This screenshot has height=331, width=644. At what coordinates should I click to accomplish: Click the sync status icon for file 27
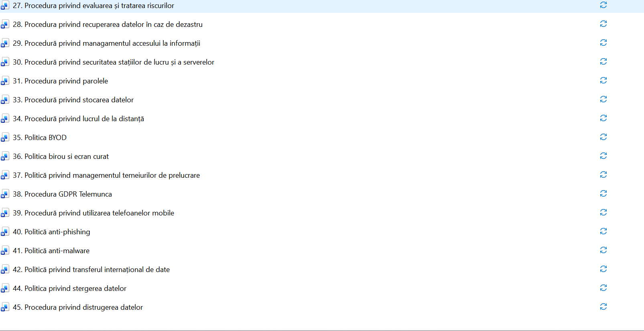click(x=603, y=5)
